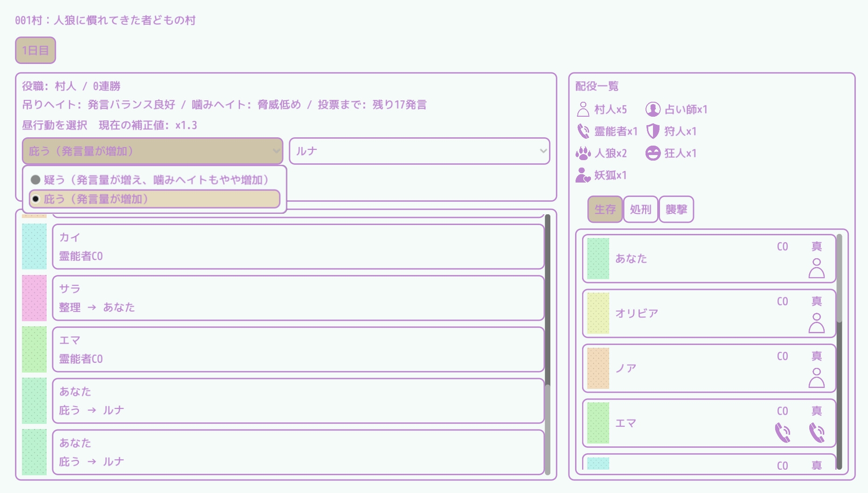The width and height of the screenshot is (868, 493).
Task: Click the 現在の補正値: x1.3 text
Action: click(148, 125)
